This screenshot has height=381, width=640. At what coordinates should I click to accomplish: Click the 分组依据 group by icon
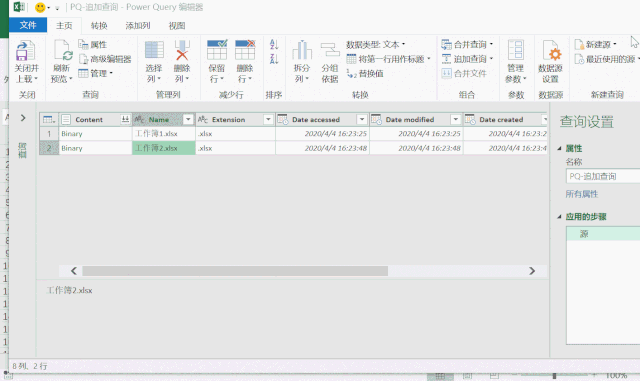(x=330, y=50)
